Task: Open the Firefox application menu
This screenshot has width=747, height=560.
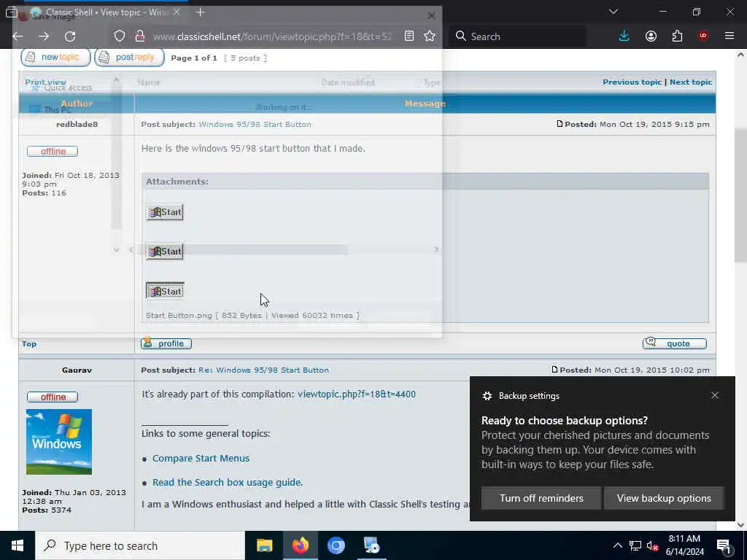Action: (x=729, y=36)
